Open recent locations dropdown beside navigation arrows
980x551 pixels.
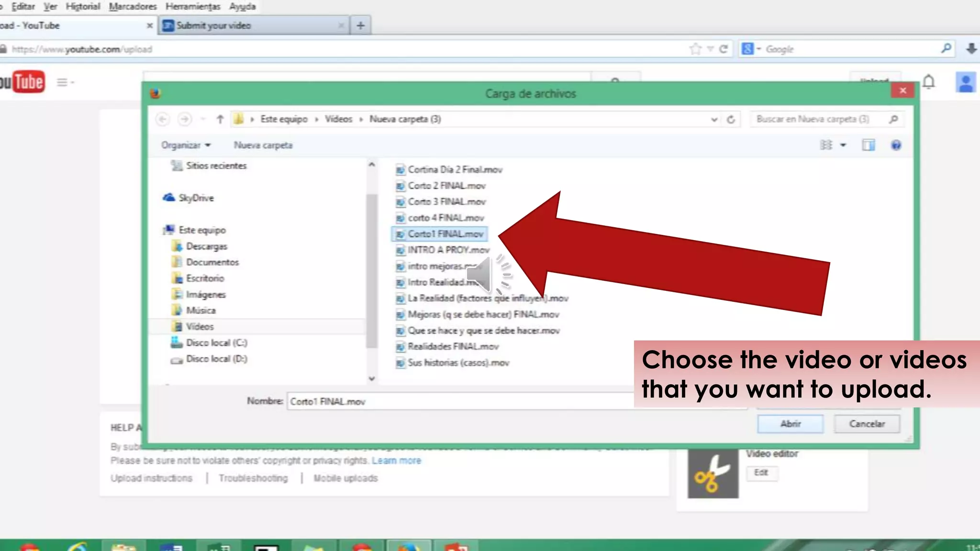(x=203, y=119)
